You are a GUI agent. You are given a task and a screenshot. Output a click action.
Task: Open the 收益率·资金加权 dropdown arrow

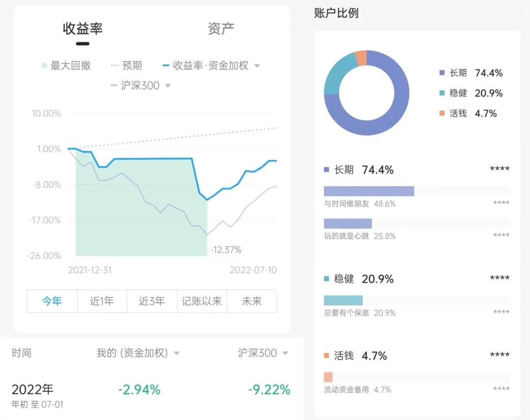coord(257,66)
